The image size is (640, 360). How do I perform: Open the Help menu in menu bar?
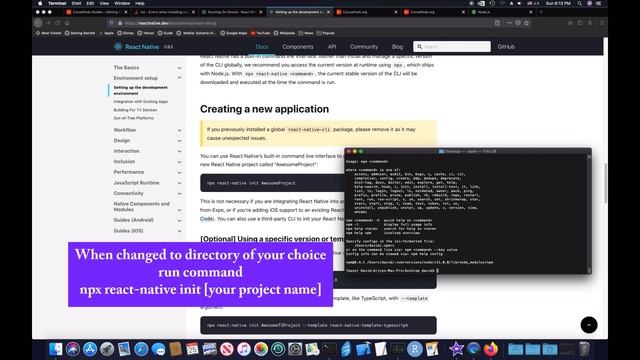point(140,3)
